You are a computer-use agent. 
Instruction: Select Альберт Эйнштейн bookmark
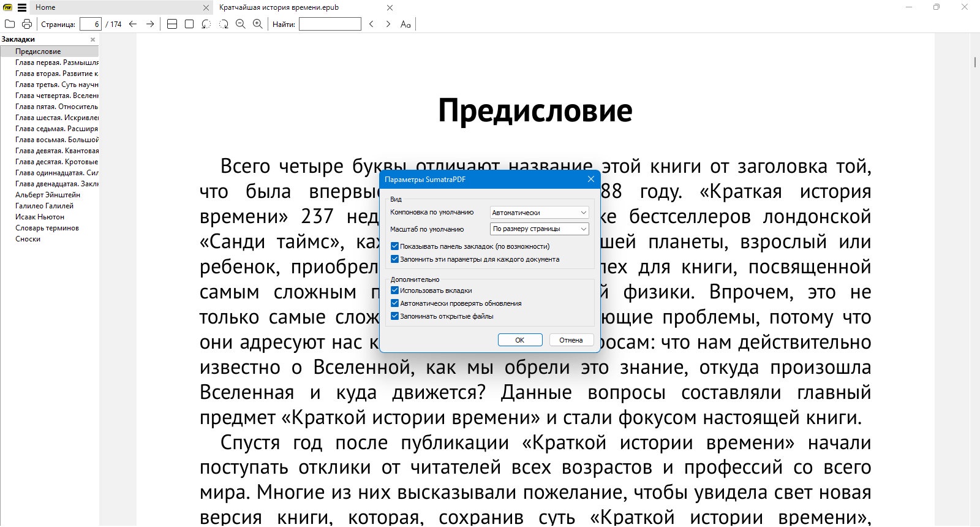[48, 195]
